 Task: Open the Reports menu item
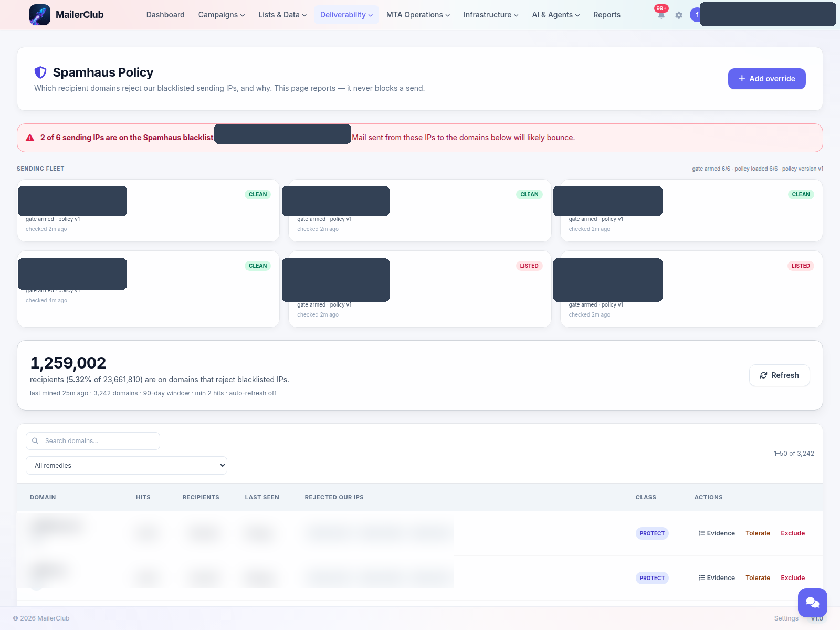[x=607, y=15]
